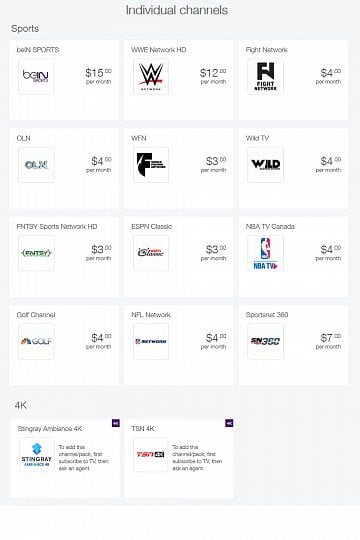This screenshot has width=360, height=540.
Task: Click the ESPN Classic logo
Action: 151,253
